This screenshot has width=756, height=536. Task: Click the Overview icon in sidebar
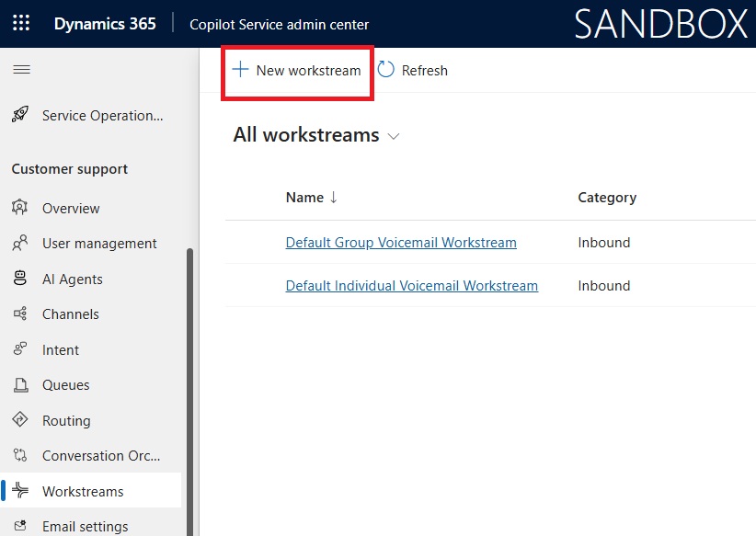[x=19, y=207]
